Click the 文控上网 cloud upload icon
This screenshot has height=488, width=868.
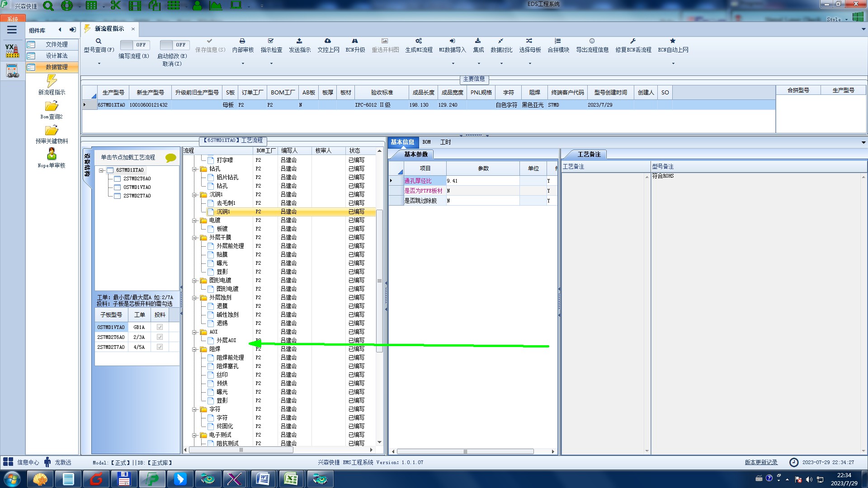328,41
